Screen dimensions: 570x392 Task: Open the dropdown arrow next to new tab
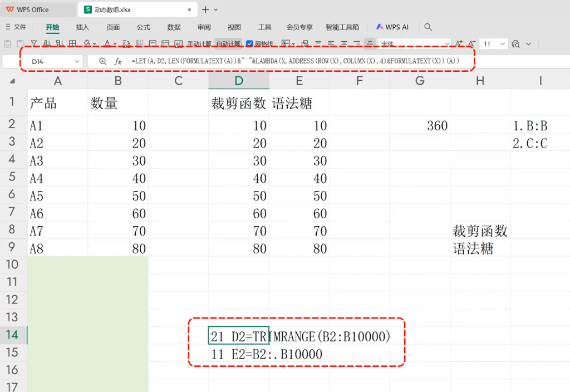coord(216,10)
